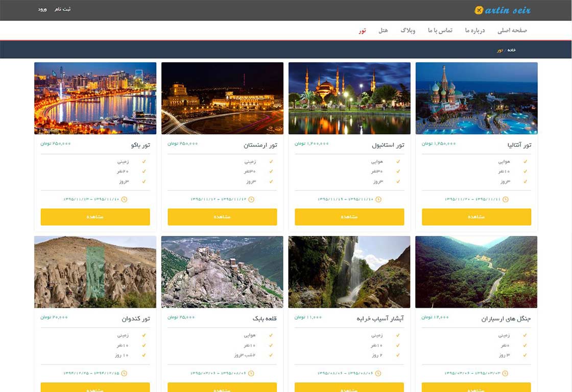Click مشاهده button for تور باکو
This screenshot has height=392, width=572.
(x=95, y=217)
